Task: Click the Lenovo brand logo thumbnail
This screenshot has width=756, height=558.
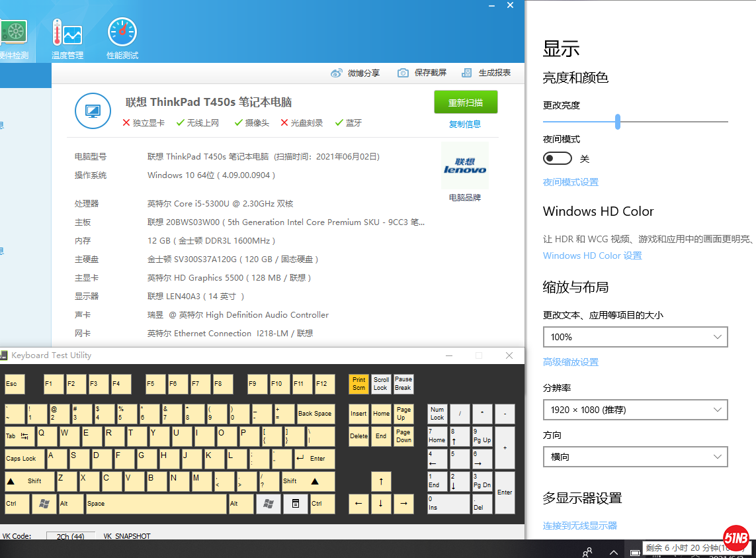Action: point(465,165)
